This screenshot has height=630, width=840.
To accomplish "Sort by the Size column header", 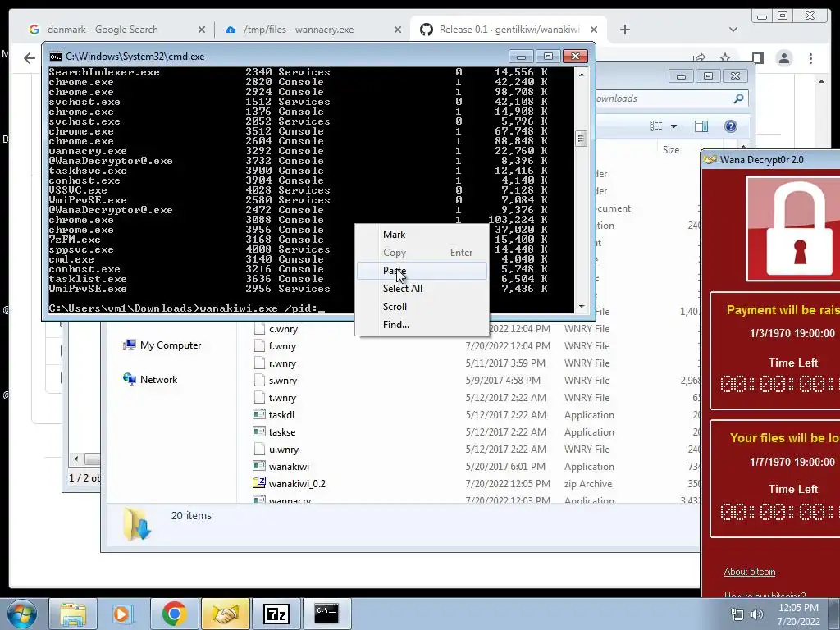I will pyautogui.click(x=671, y=150).
